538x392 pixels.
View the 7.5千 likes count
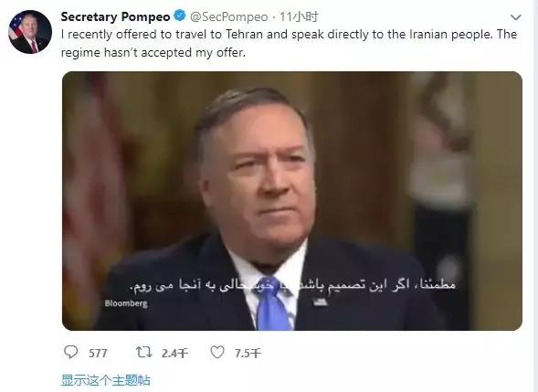(248, 354)
